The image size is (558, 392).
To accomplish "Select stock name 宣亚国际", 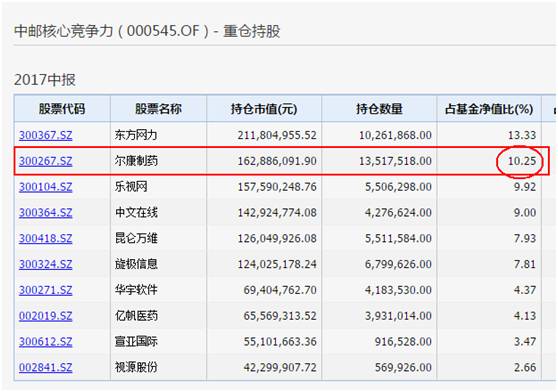I will pyautogui.click(x=136, y=341).
